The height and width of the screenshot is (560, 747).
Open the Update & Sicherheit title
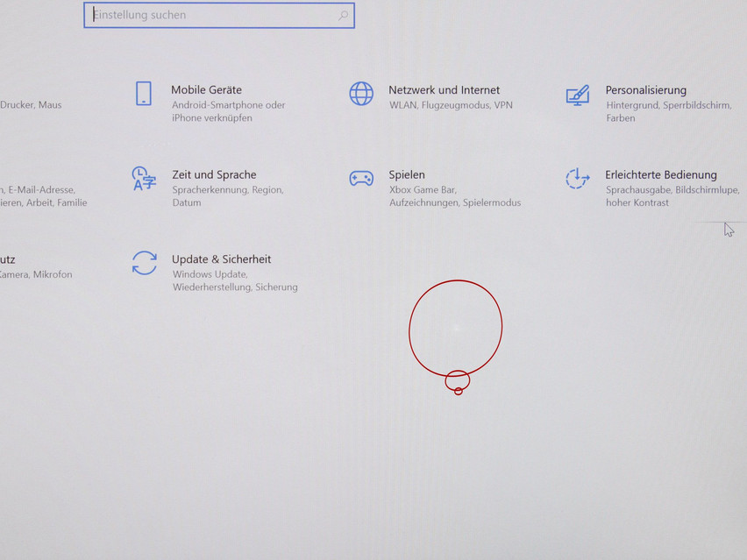221,259
